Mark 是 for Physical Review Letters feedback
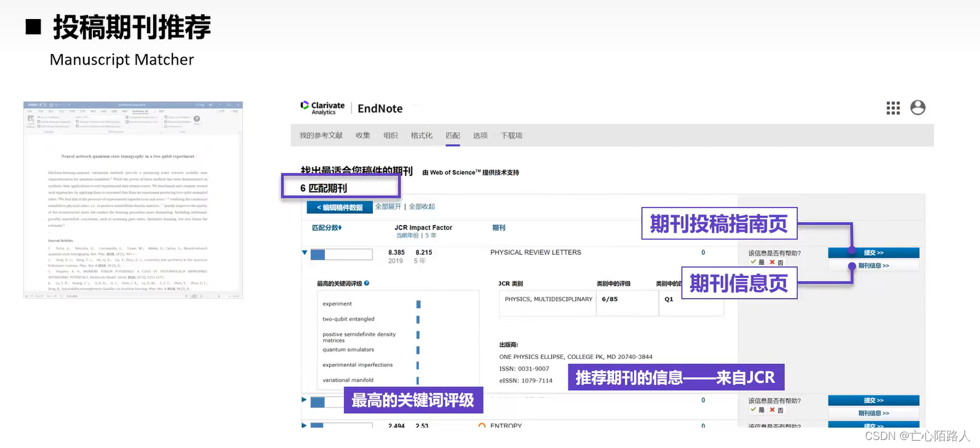 coord(757,262)
